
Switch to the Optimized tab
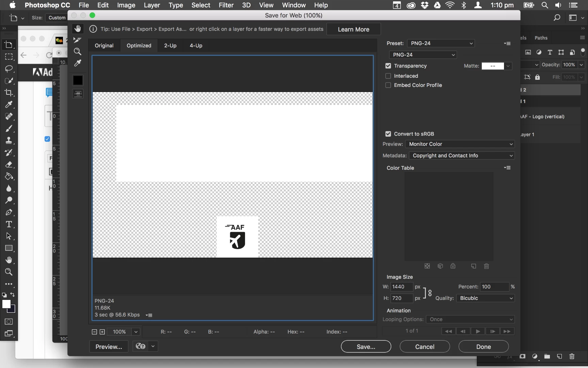pyautogui.click(x=139, y=45)
